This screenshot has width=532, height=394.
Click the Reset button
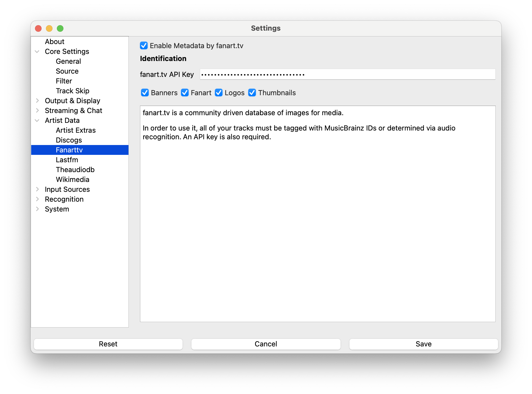(108, 344)
